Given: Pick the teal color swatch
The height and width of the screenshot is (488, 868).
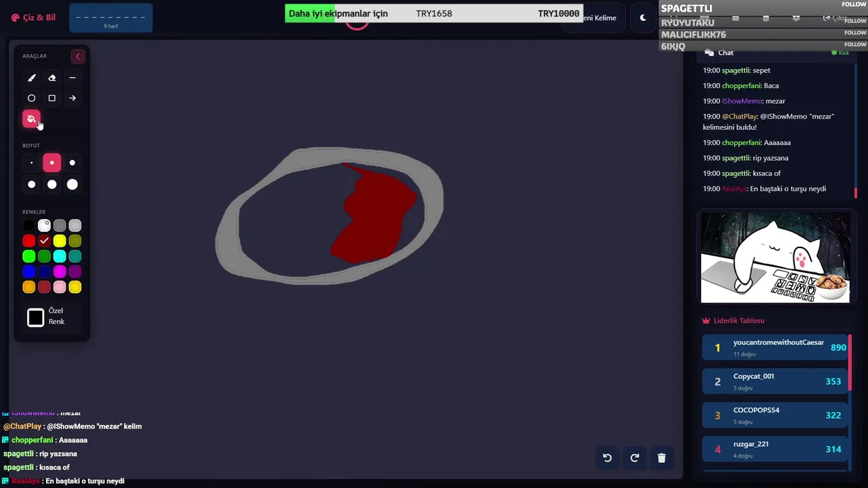Looking at the screenshot, I should pos(75,256).
